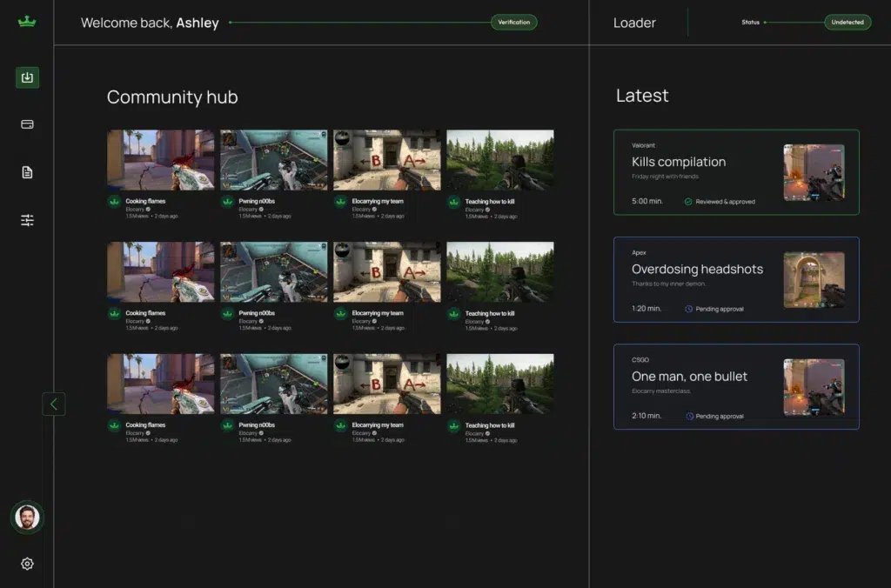Viewport: 891px width, 588px height.
Task: Open the sliders configuration sidebar icon
Action: pyautogui.click(x=27, y=220)
